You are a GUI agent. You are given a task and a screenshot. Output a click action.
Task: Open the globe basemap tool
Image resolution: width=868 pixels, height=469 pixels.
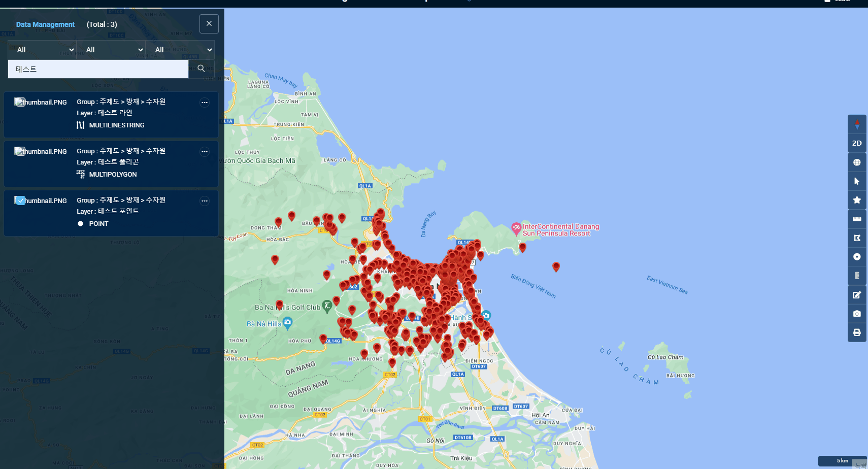pos(857,162)
